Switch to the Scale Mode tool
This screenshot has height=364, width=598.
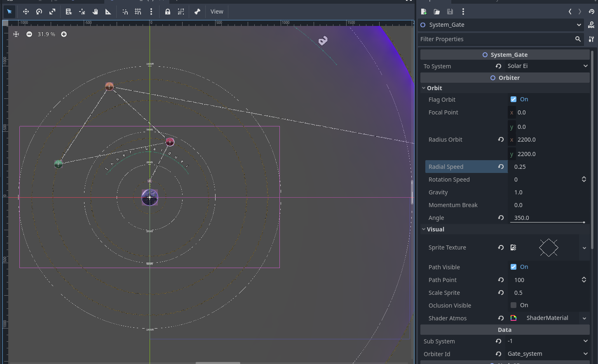pos(52,12)
